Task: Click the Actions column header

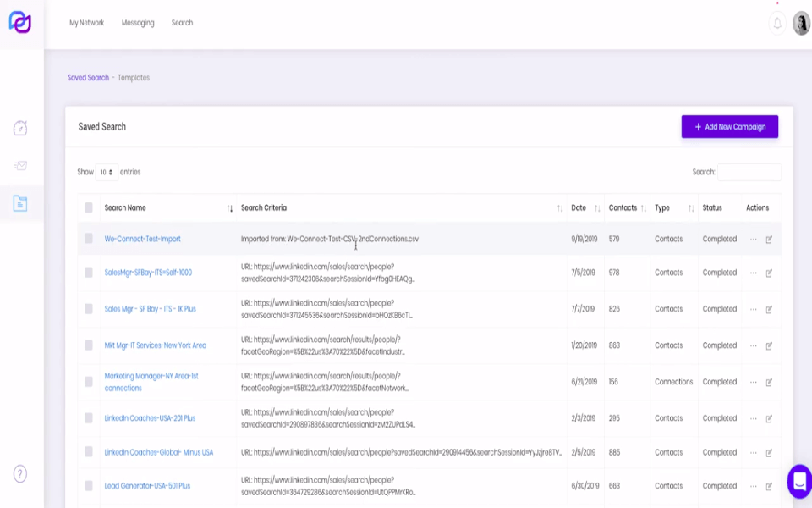Action: pyautogui.click(x=757, y=208)
